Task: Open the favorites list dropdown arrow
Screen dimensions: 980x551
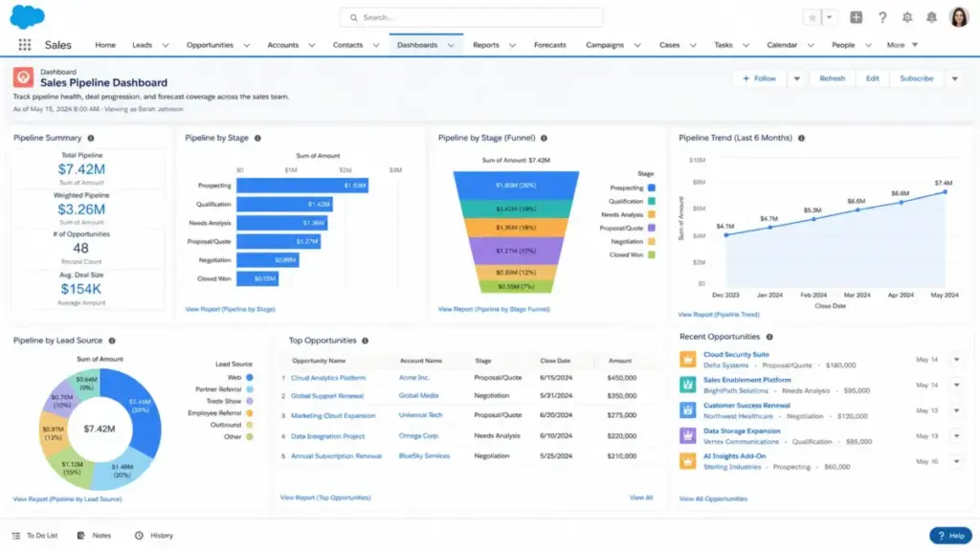Action: 829,17
